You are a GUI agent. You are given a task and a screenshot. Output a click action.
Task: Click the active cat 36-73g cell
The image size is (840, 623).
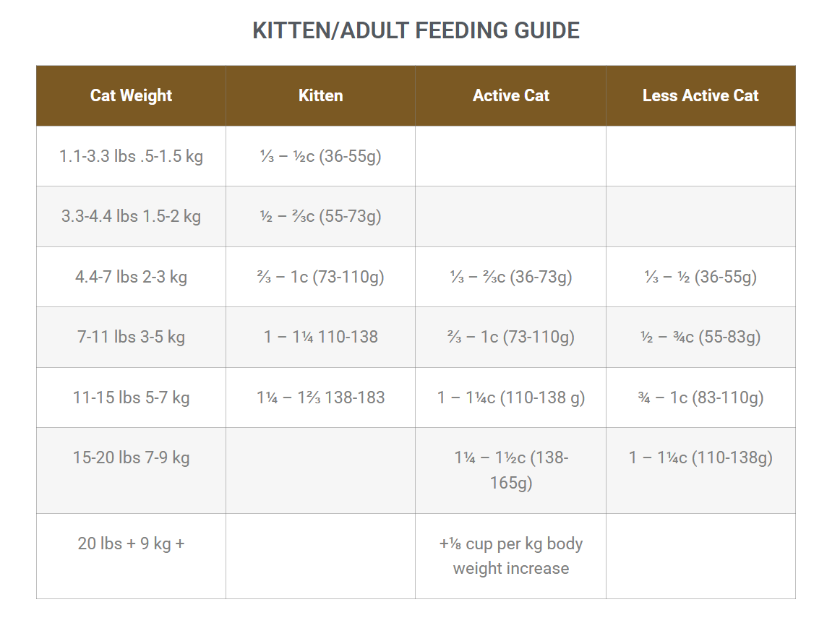click(510, 277)
